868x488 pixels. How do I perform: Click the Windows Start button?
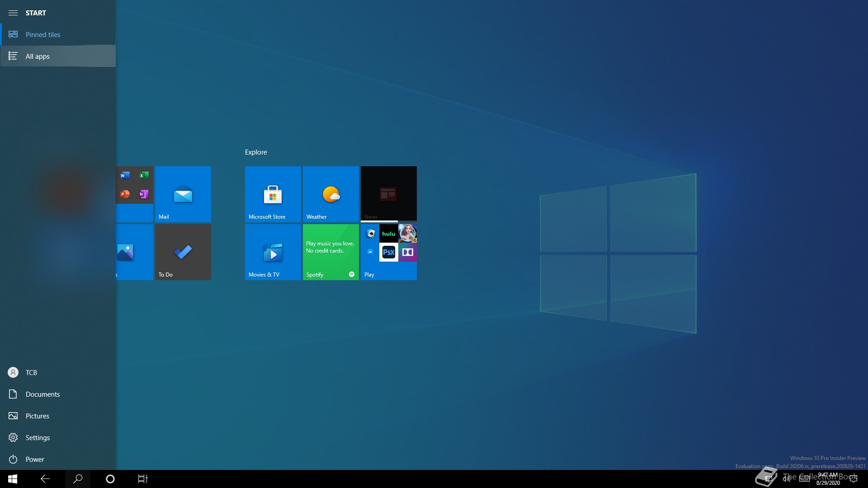13,479
